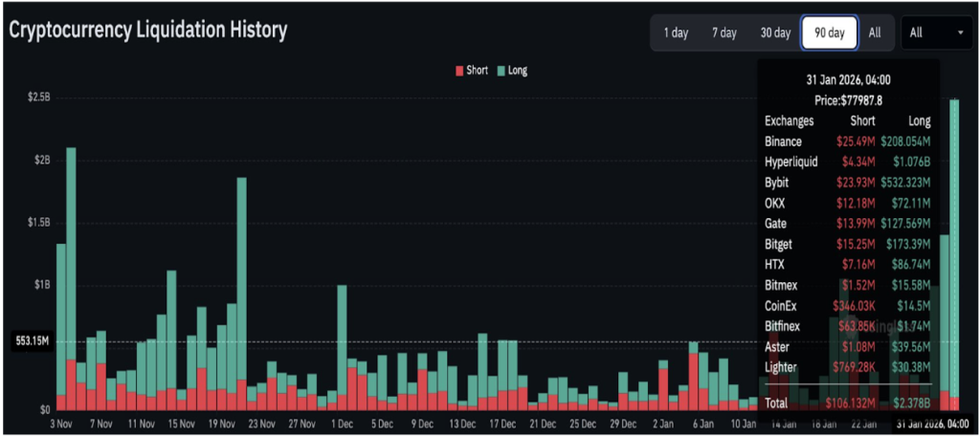Click the Bybit row in the tooltip
The width and height of the screenshot is (980, 436).
point(848,179)
